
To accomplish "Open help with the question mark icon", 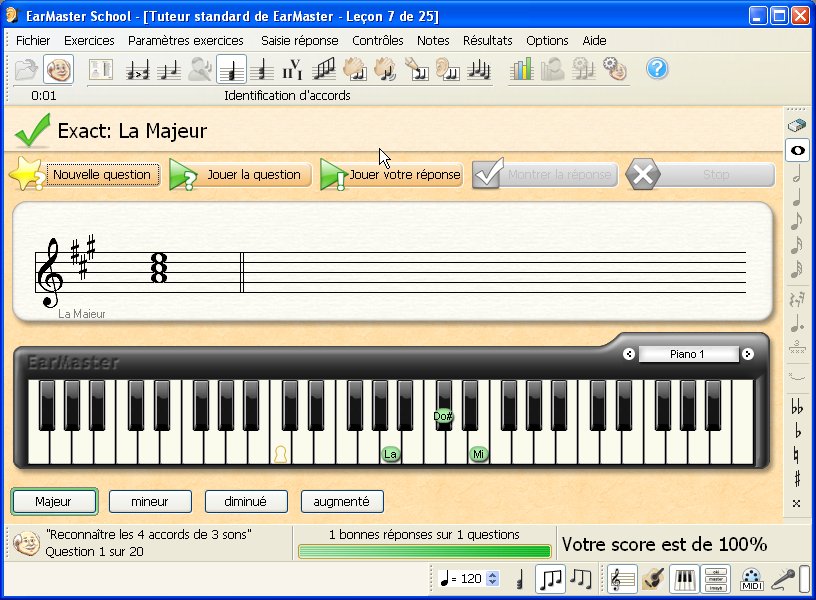I will pos(657,69).
